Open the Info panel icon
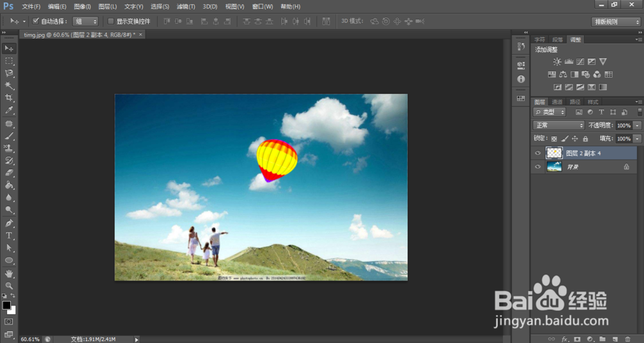This screenshot has width=644, height=343. tap(521, 79)
